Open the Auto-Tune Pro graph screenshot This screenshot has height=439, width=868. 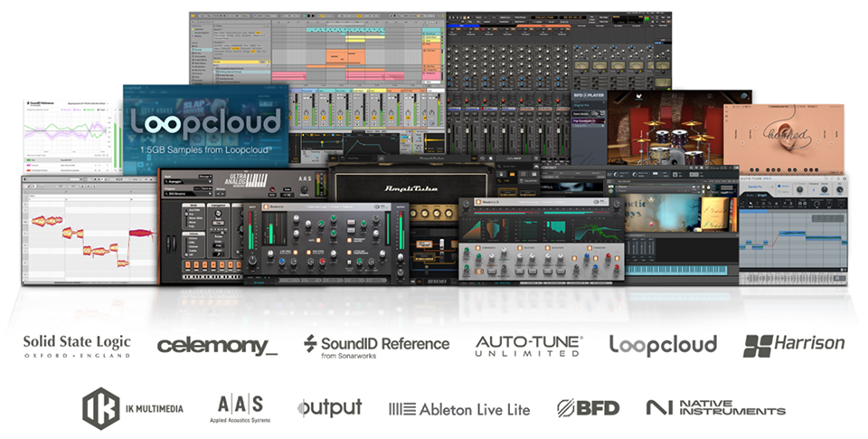(x=793, y=230)
